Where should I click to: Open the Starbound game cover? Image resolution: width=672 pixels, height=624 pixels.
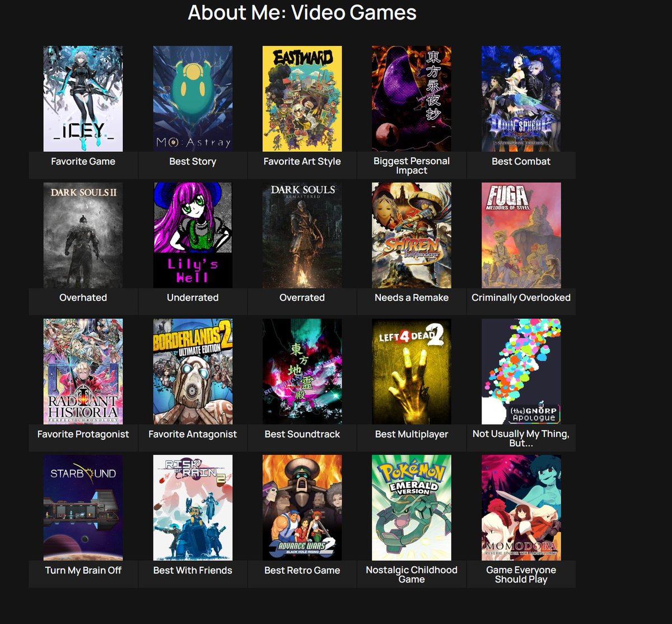click(x=83, y=507)
